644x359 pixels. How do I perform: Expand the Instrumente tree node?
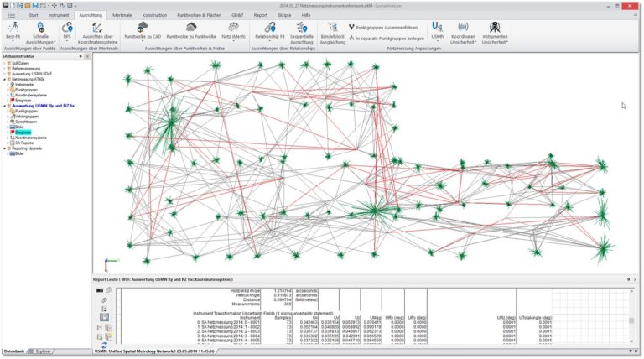(8, 85)
